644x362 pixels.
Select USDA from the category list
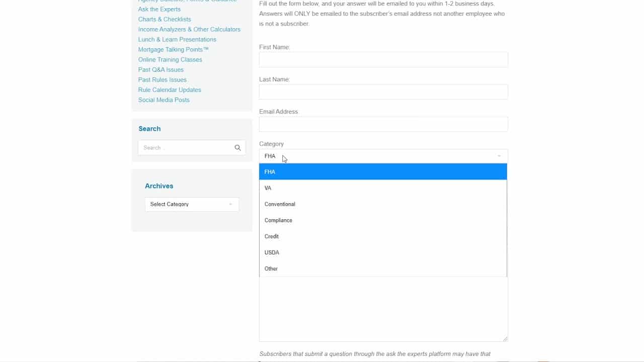pyautogui.click(x=382, y=252)
